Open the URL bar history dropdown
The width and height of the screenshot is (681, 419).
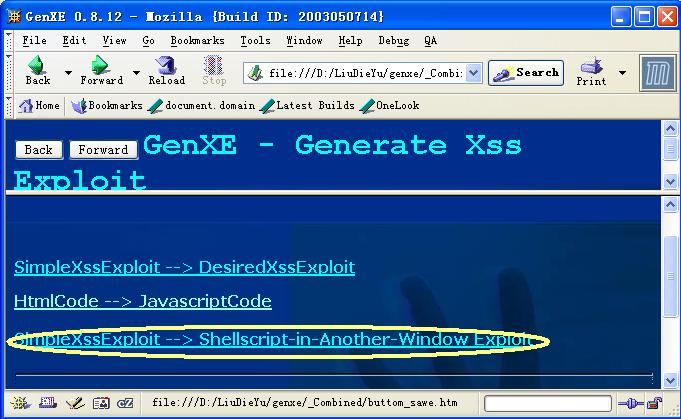click(473, 73)
